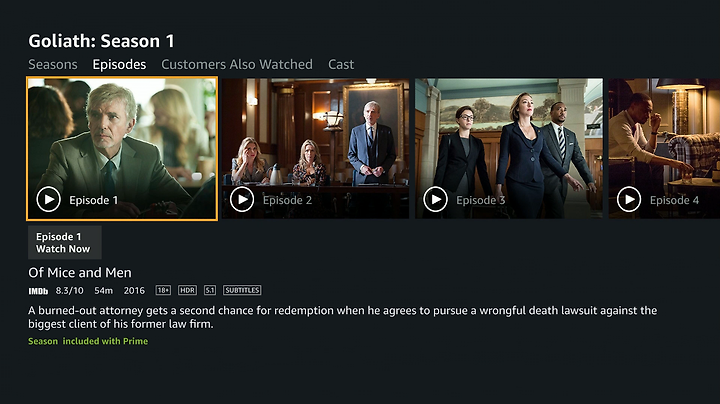Switch to the Seasons tab
The image size is (720, 404).
point(53,64)
